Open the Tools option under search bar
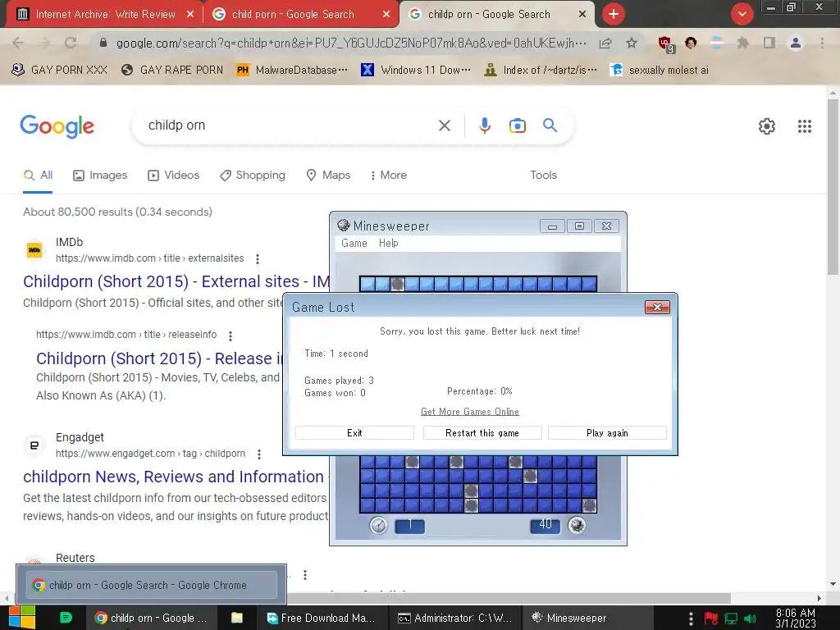The height and width of the screenshot is (630, 840). point(543,176)
